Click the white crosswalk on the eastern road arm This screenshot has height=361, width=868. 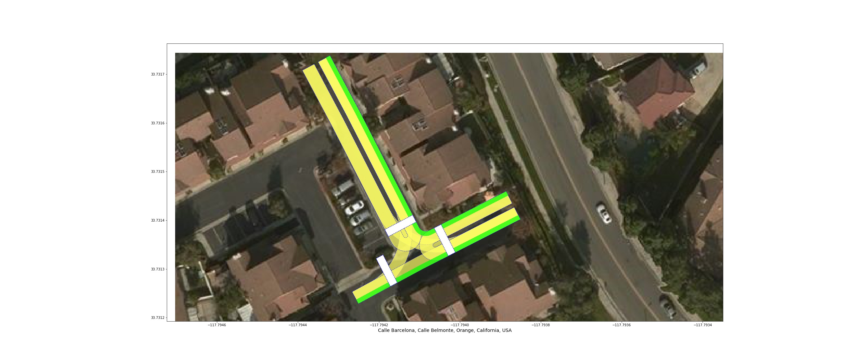[445, 240]
